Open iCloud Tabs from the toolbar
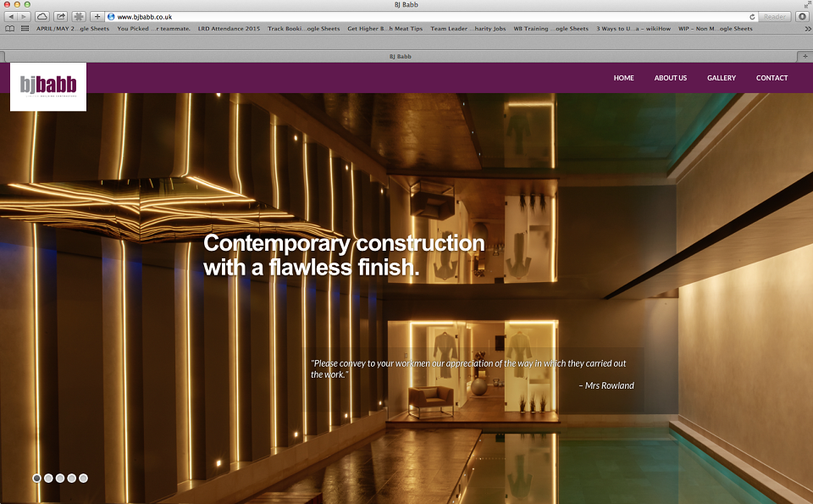Screen dimensions: 813x504 point(40,15)
